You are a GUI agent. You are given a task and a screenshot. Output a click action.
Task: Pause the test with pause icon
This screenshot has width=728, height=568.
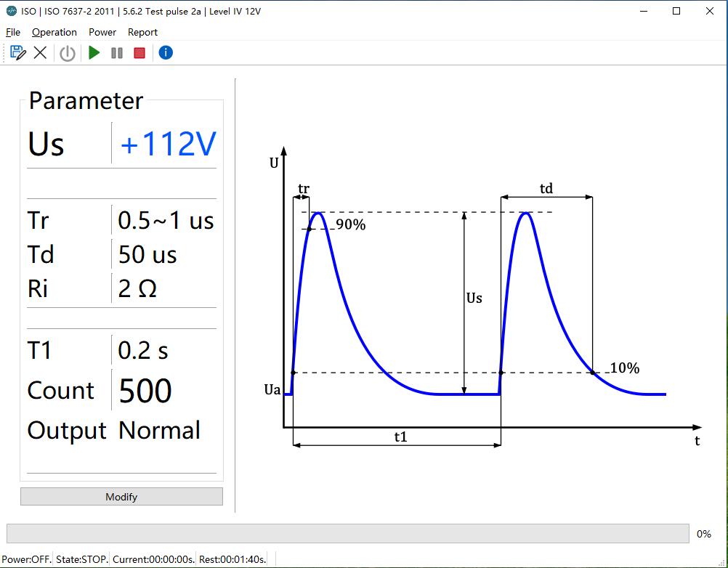[117, 53]
